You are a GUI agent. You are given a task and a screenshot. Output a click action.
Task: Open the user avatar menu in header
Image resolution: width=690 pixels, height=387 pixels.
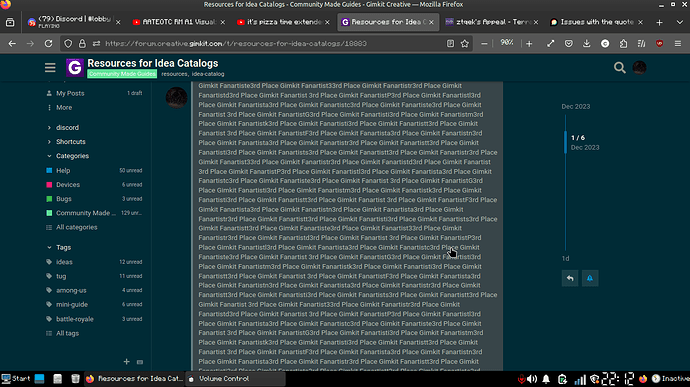pos(639,67)
